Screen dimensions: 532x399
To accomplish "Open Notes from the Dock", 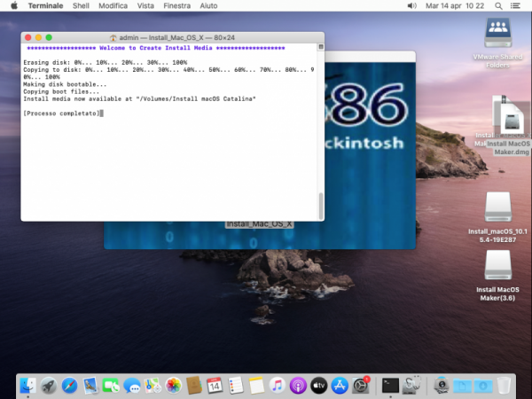I will (x=256, y=386).
